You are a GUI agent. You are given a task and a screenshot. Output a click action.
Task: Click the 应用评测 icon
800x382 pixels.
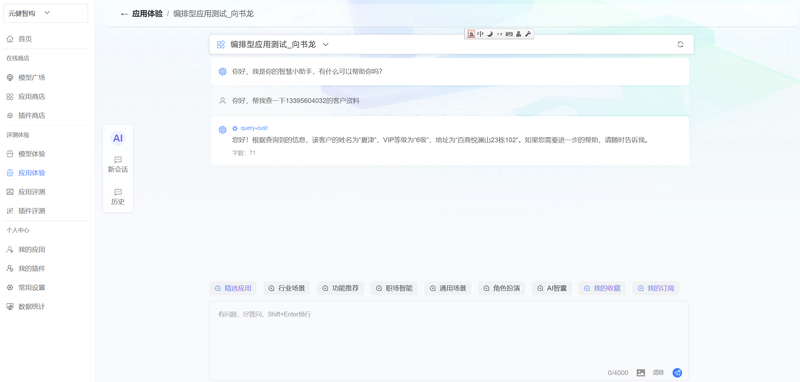pyautogui.click(x=10, y=192)
